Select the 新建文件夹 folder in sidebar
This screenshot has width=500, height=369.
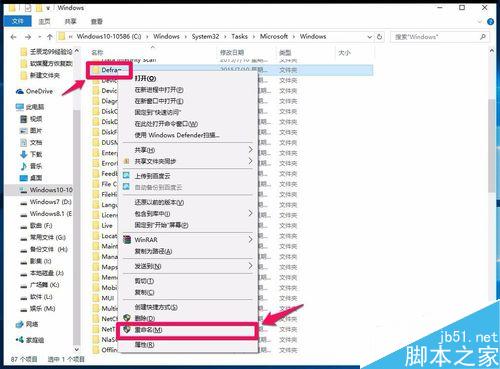pyautogui.click(x=40, y=76)
